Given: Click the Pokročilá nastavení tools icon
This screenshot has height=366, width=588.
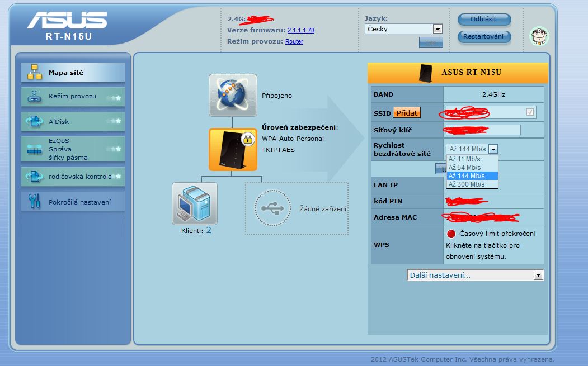Looking at the screenshot, I should [34, 202].
